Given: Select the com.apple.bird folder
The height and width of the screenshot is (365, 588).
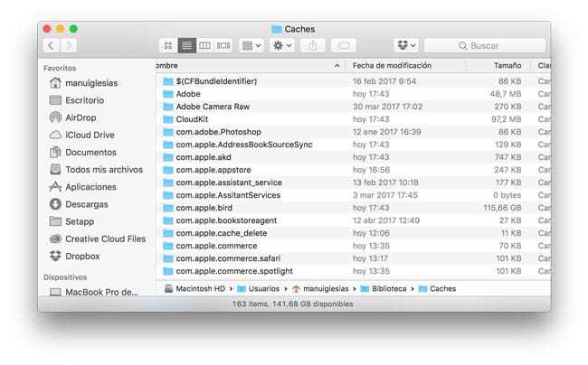Looking at the screenshot, I should pos(204,208).
